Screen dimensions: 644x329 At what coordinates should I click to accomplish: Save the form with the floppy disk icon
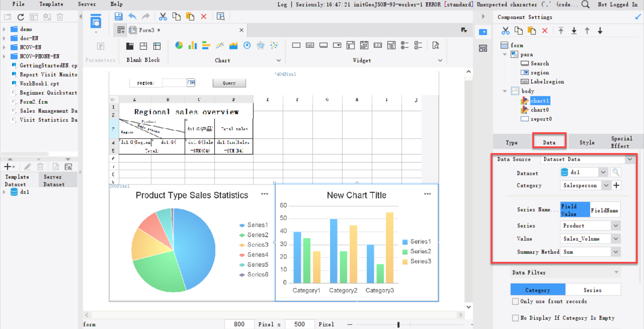[x=118, y=16]
